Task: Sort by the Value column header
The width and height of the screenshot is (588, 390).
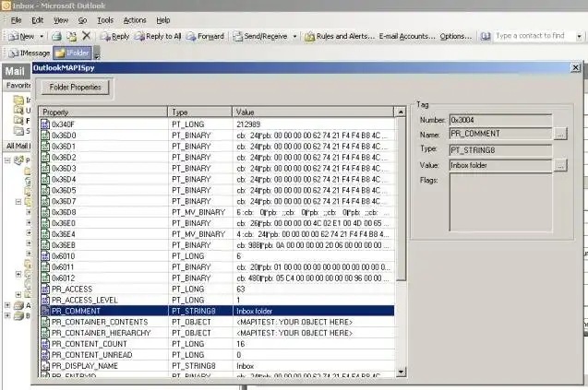Action: click(x=314, y=112)
